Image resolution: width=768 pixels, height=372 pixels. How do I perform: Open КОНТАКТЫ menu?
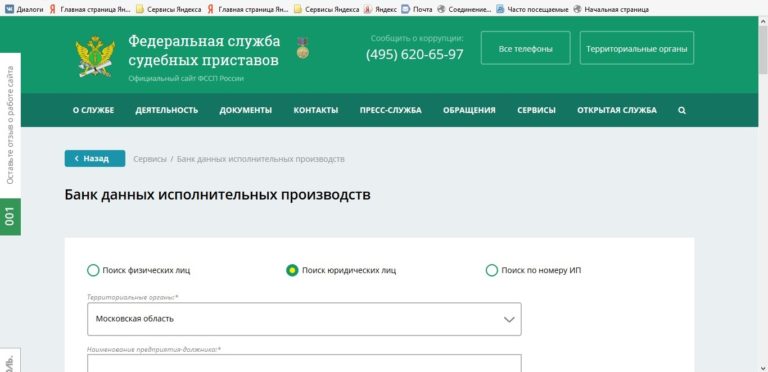[316, 110]
